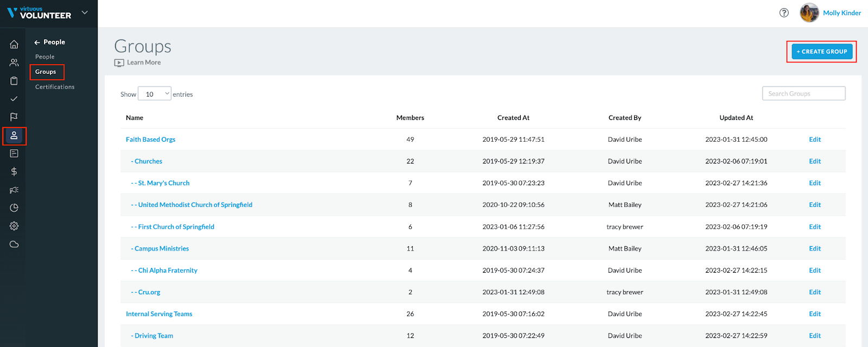868x347 pixels.
Task: Click tracy brewer in Cru.org row
Action: pos(625,292)
